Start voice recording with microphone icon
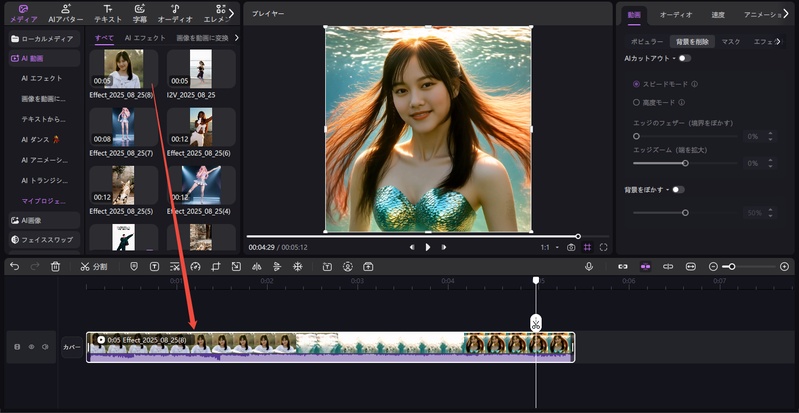 589,266
